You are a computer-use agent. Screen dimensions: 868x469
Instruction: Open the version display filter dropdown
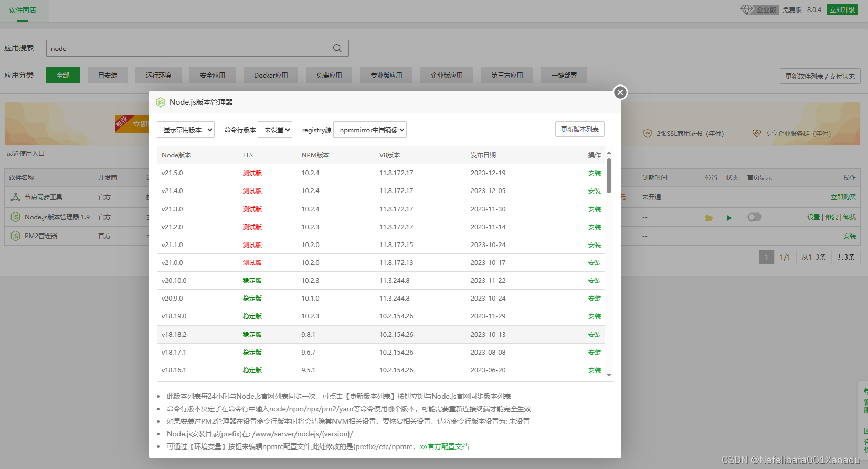pos(186,130)
